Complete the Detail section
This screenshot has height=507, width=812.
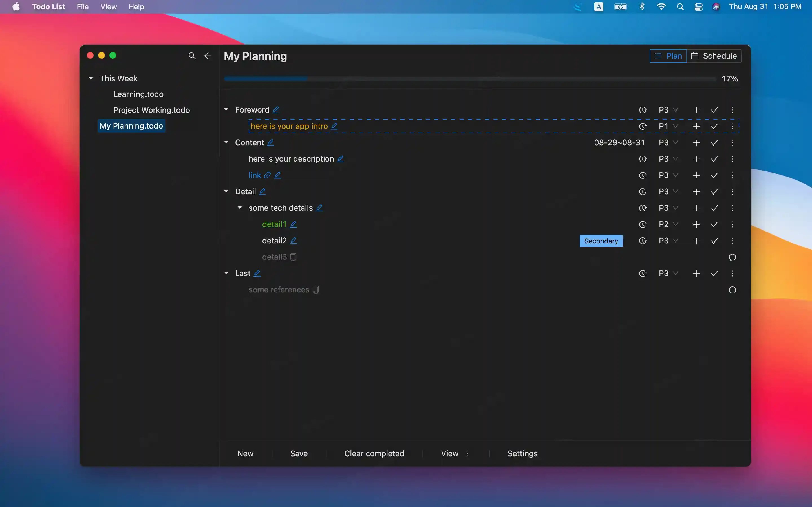[714, 191]
